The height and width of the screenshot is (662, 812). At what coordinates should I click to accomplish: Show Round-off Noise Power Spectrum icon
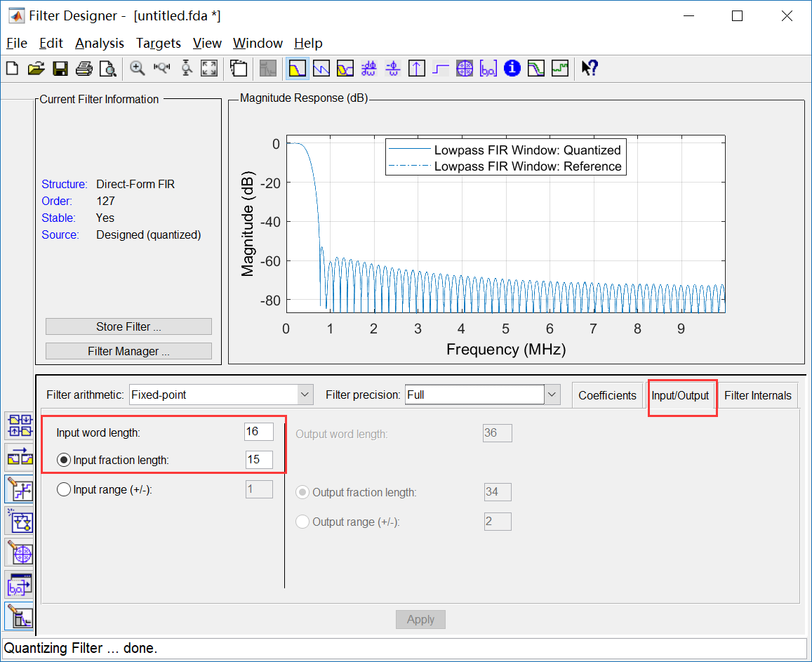pos(560,68)
